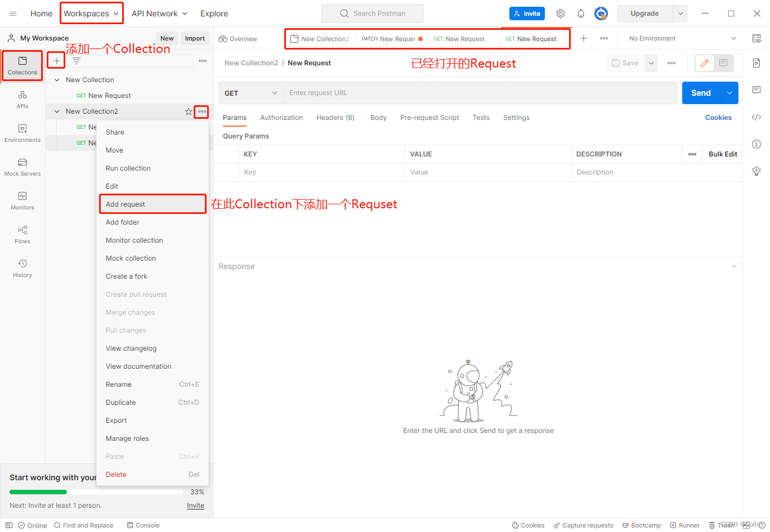Screen dimensions: 770x532
Task: Open Console in the status bar
Action: click(143, 525)
